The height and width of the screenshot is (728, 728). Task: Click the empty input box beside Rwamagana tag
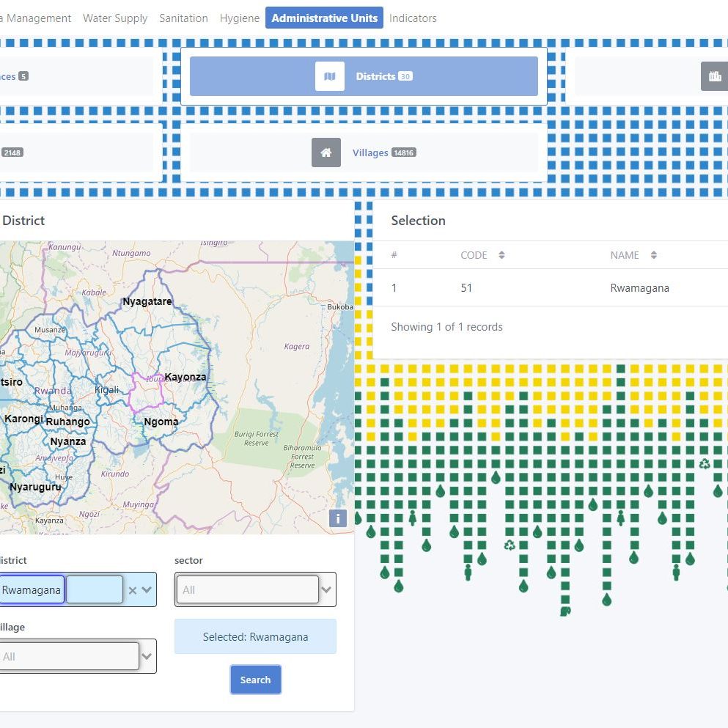tap(95, 590)
